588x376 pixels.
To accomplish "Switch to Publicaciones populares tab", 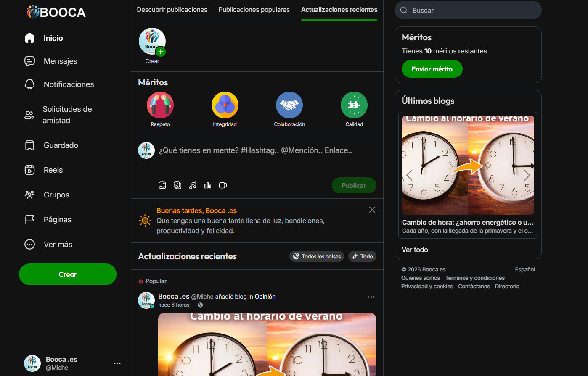I will (254, 10).
